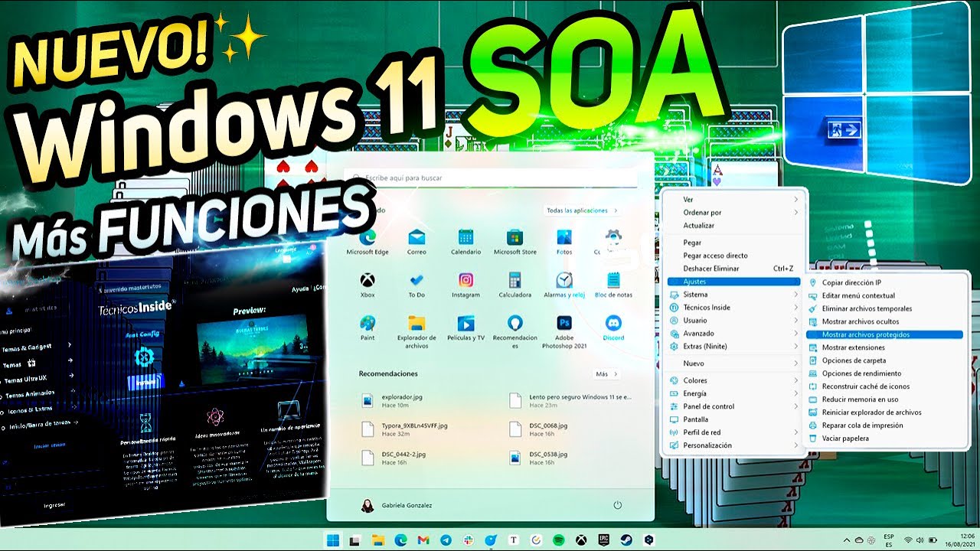
Task: Open Gabriela Gonzalez user account
Action: [397, 505]
